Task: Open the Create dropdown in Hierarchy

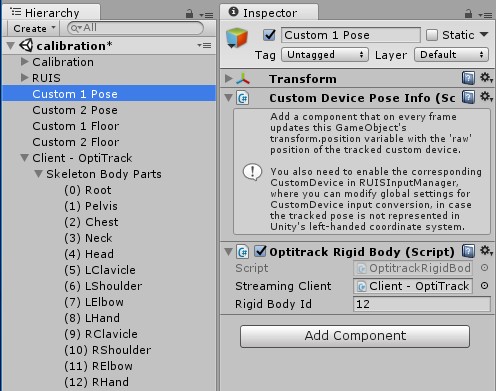Action: pos(33,28)
